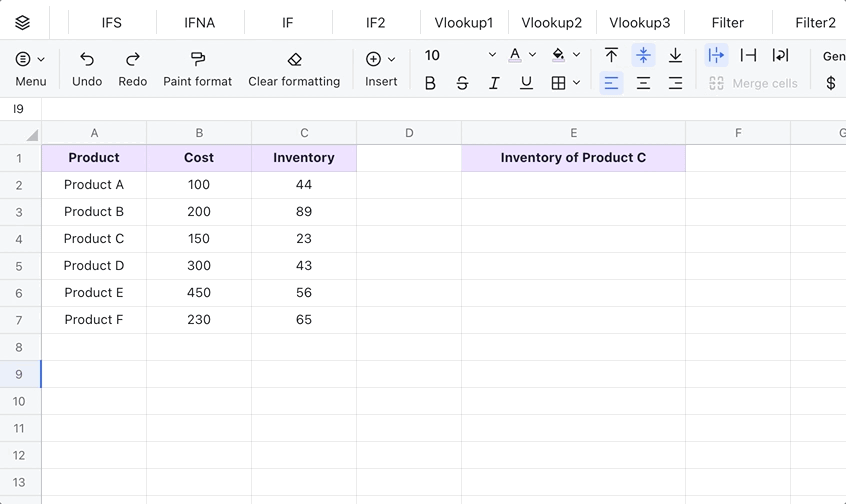846x504 pixels.
Task: Toggle bold formatting
Action: [430, 84]
